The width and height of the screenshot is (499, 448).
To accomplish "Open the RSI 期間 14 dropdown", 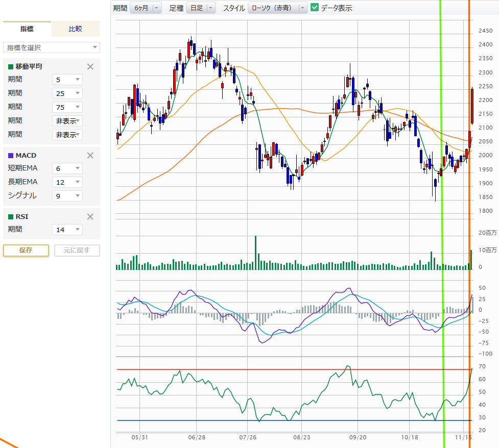I will (67, 230).
